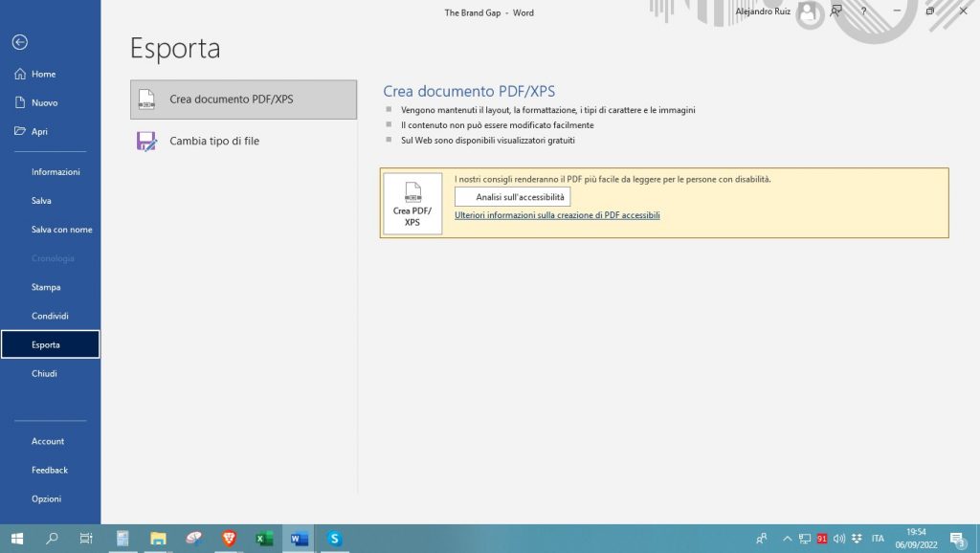980x553 pixels.
Task: Open Word help with the question mark icon
Action: click(x=864, y=12)
